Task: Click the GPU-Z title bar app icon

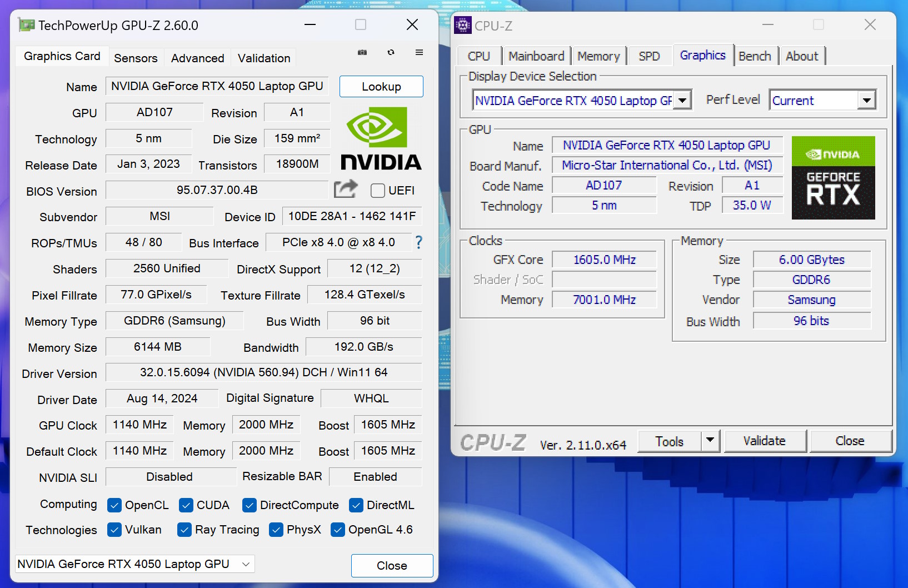Action: pyautogui.click(x=26, y=25)
